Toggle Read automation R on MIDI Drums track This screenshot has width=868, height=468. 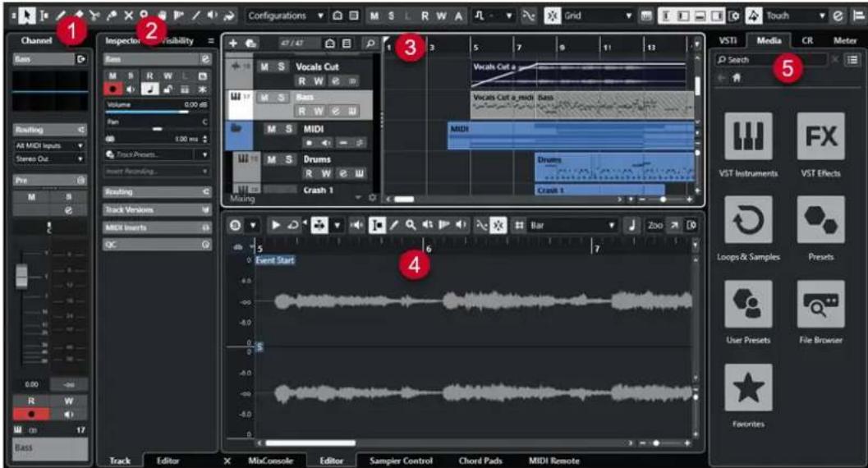[x=309, y=174]
